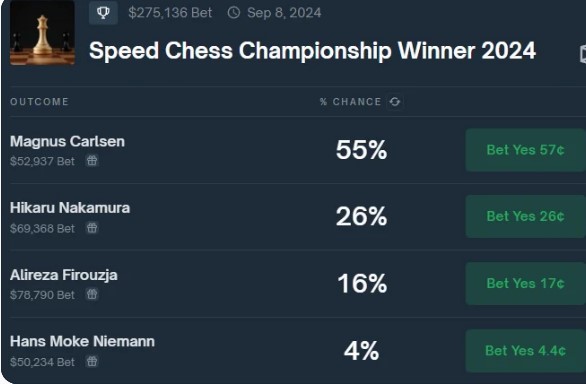Bet Yes 4.4¢ on Hans Moke Niemann
Image resolution: width=586 pixels, height=384 pixels.
[x=525, y=351]
